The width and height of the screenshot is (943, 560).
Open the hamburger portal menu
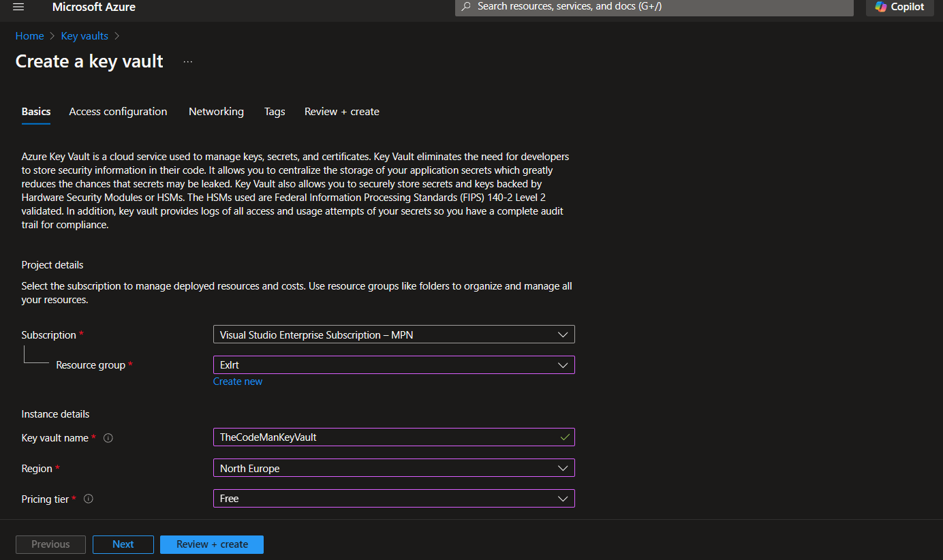tap(18, 7)
